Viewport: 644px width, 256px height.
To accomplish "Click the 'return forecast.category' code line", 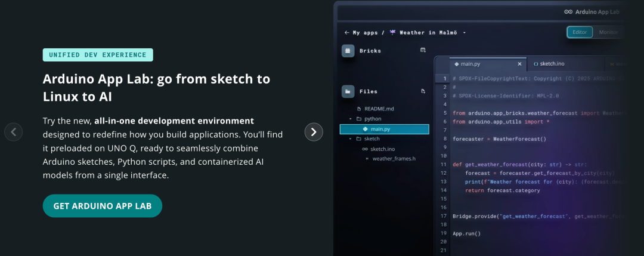I will [x=503, y=191].
